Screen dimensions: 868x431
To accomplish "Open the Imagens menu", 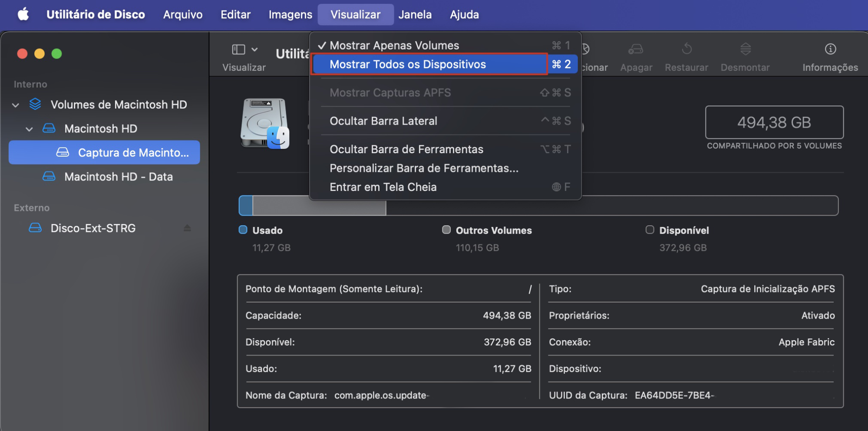I will click(290, 14).
